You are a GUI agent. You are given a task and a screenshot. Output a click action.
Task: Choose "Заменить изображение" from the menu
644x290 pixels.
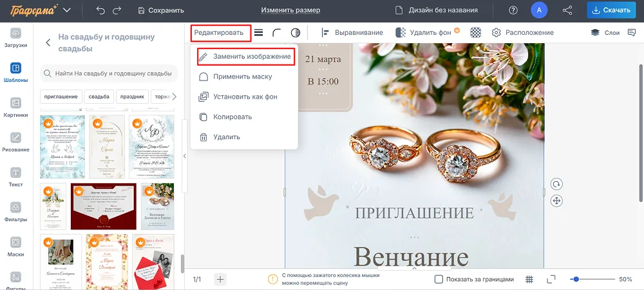[x=245, y=57]
